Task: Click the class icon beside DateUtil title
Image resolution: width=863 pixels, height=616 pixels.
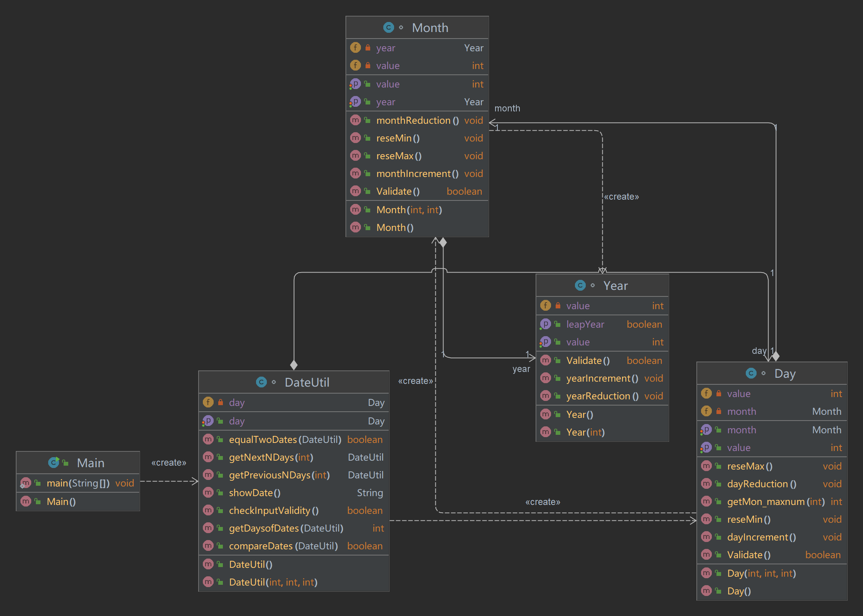Action: coord(261,382)
